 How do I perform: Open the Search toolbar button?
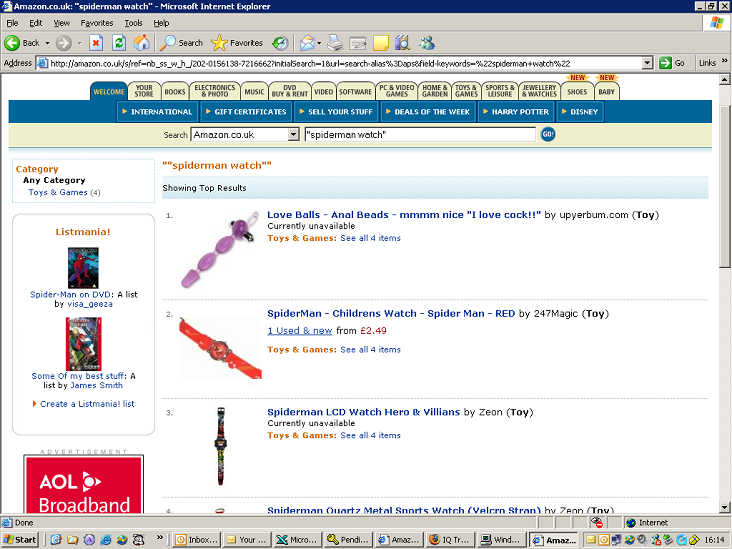point(181,43)
